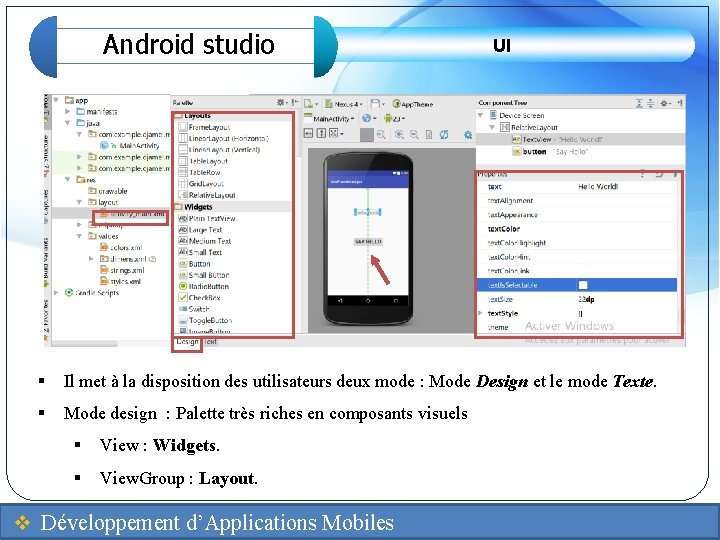This screenshot has height=540, width=720.
Task: Expand the textStyle property
Action: [480, 313]
